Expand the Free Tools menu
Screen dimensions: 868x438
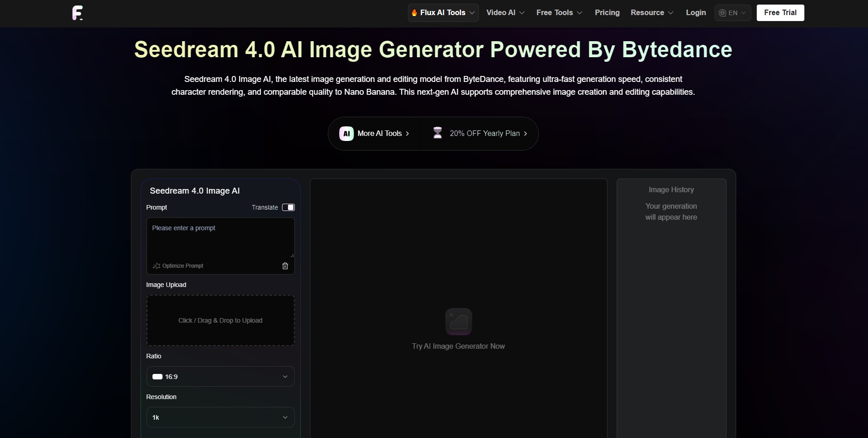[x=559, y=13]
